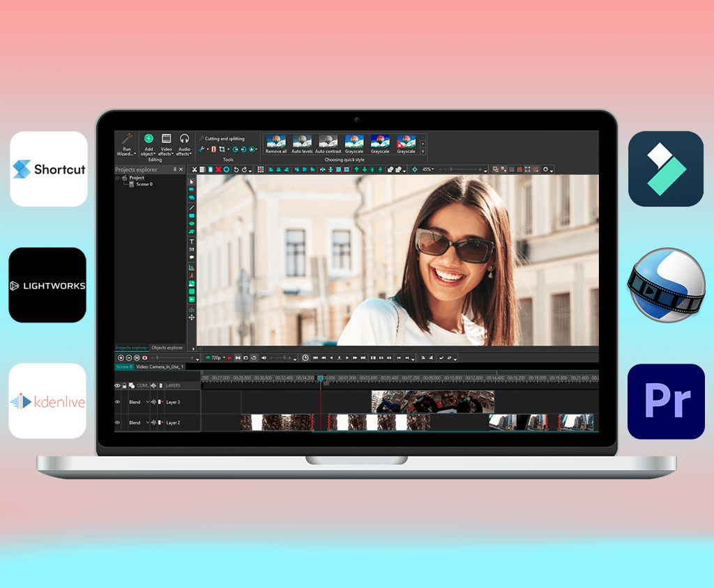Apply the Auto contrast quick style
Image resolution: width=714 pixels, height=588 pixels.
328,144
